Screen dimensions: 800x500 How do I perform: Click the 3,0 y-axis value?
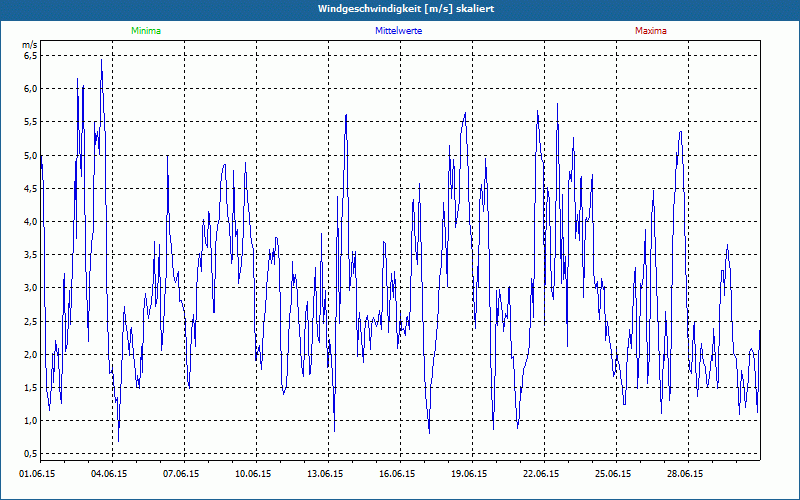[x=31, y=288]
